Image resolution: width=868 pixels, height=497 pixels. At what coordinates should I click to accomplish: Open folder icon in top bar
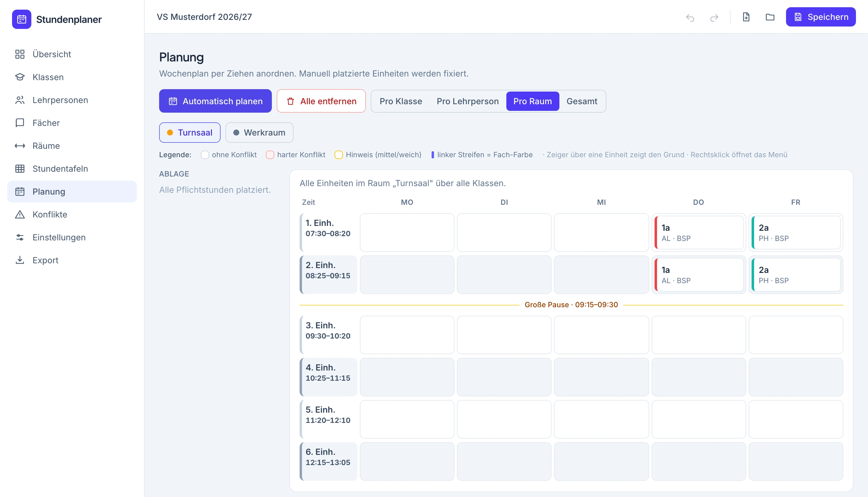pos(770,17)
